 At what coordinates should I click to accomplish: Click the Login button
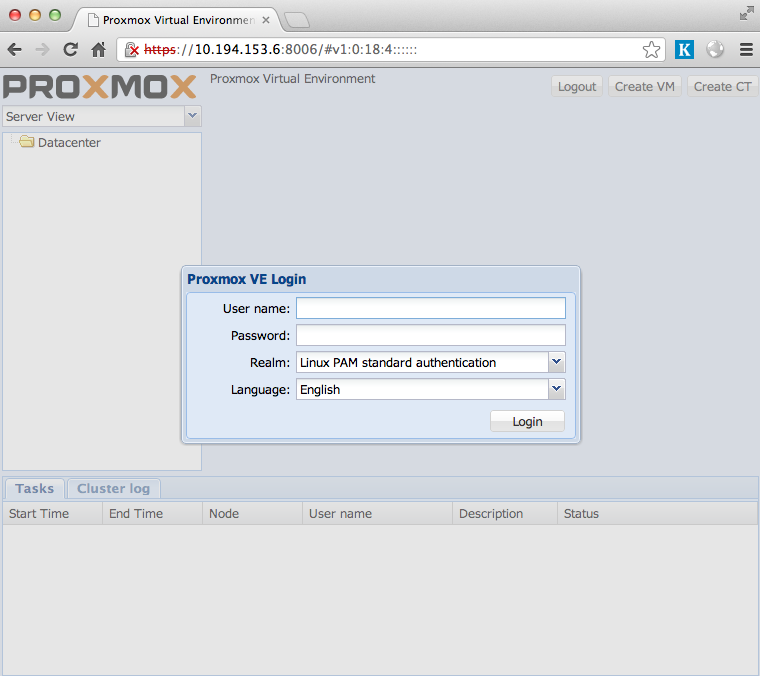click(x=527, y=422)
